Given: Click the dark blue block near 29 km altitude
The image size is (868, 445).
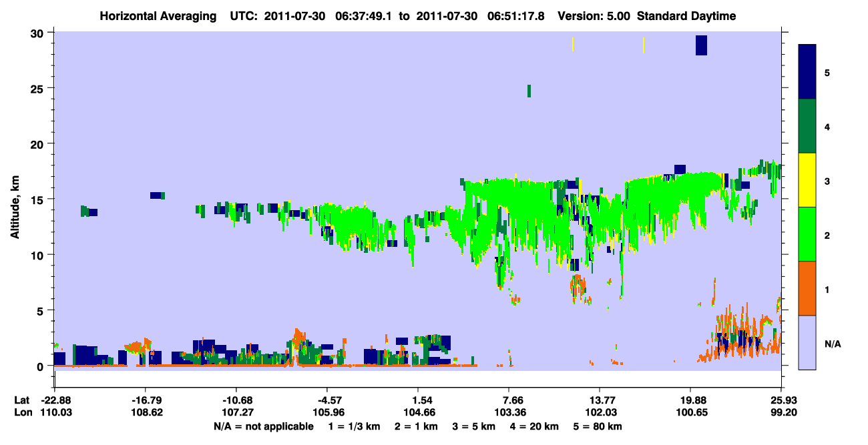Looking at the screenshot, I should 701,45.
